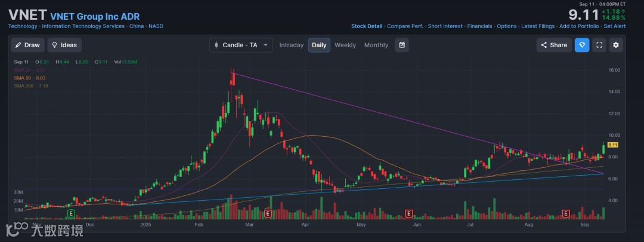644x242 pixels.
Task: Open the NASD exchange link
Action: coord(156,26)
